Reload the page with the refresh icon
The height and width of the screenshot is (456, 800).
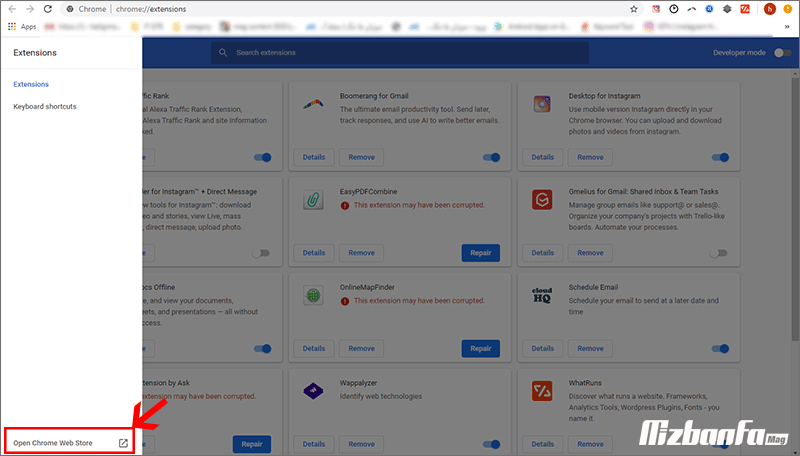(x=47, y=9)
